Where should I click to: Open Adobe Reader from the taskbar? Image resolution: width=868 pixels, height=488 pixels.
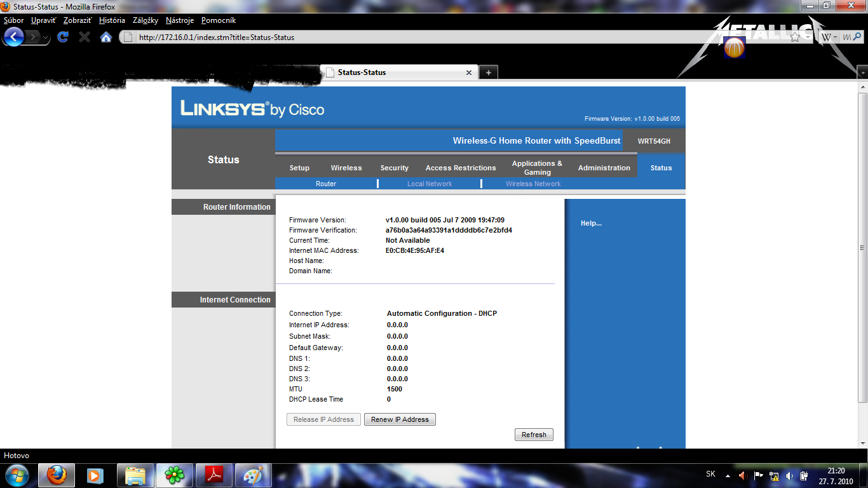tap(214, 475)
